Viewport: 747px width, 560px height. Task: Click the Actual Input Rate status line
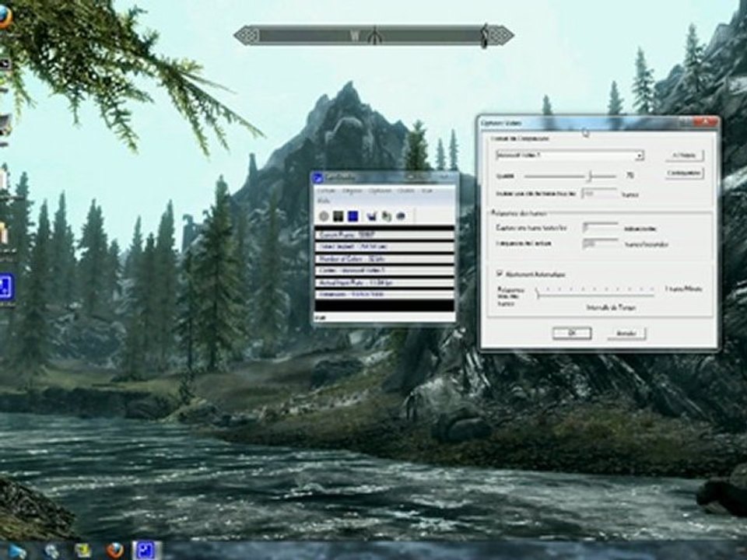click(384, 283)
